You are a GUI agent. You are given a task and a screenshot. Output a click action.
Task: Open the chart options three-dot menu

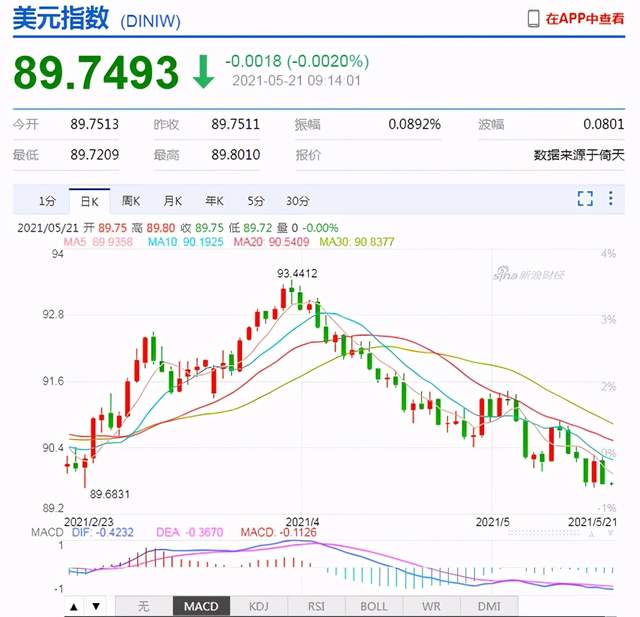pyautogui.click(x=611, y=199)
